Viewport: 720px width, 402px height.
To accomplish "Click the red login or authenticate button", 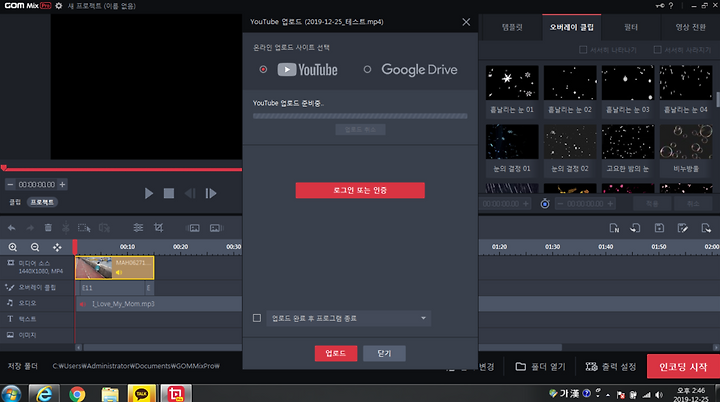I will click(360, 190).
